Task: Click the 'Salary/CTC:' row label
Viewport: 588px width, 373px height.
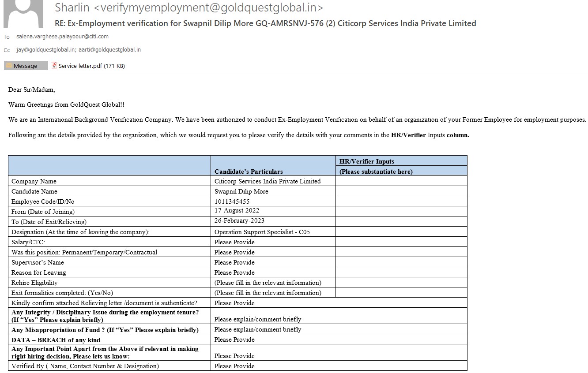Action: (28, 242)
